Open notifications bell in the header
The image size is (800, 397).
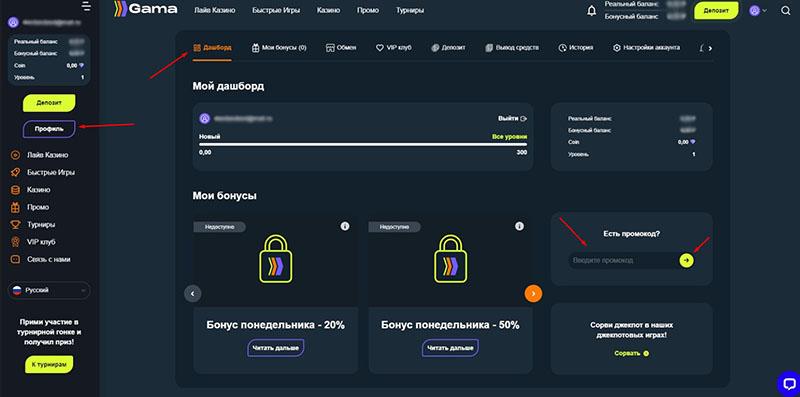tap(592, 10)
